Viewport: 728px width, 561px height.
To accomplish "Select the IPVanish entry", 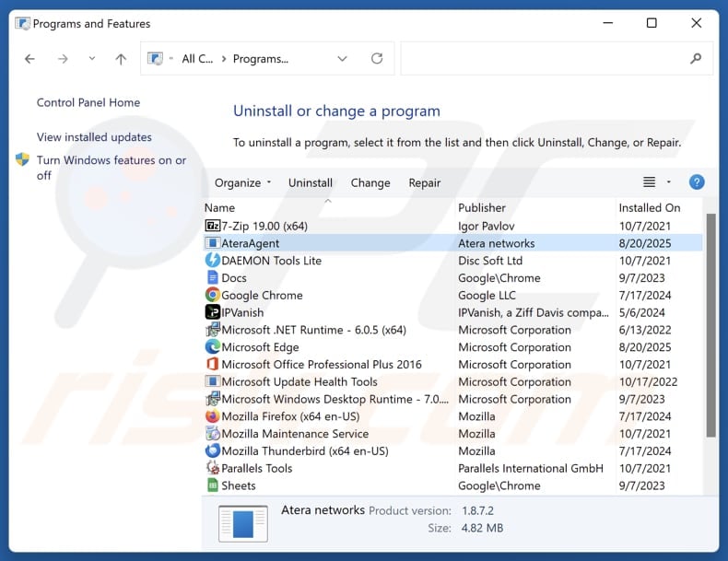I will click(452, 312).
